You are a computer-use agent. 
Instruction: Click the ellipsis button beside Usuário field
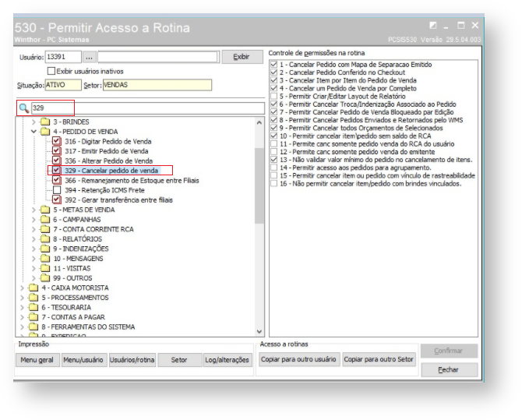[89, 58]
